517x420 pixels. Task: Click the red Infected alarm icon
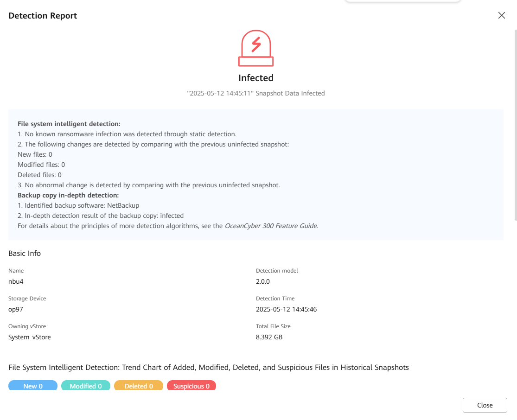tap(255, 49)
